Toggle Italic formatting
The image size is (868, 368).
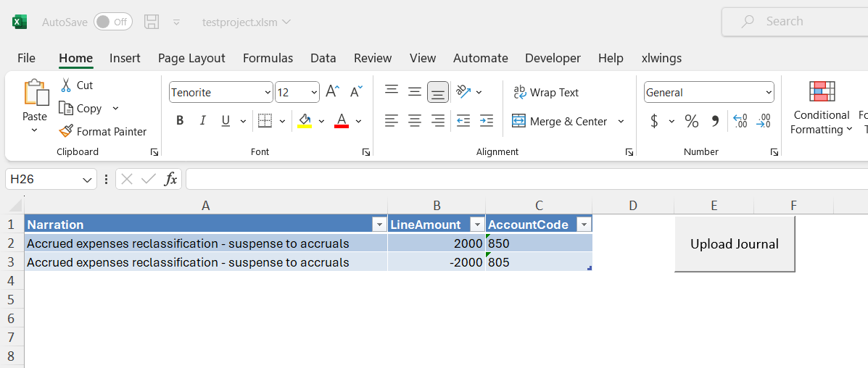[x=203, y=121]
